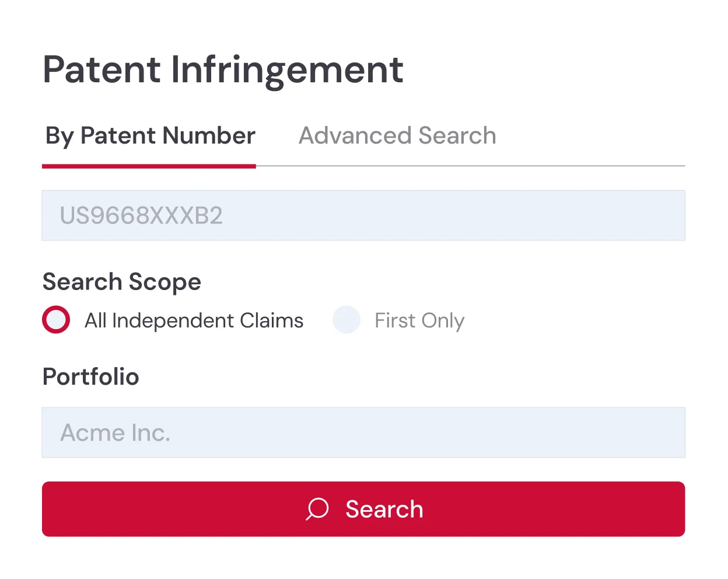Screen dimensions: 728x579
Task: Select the All Independent Claims radio button
Action: (x=56, y=320)
